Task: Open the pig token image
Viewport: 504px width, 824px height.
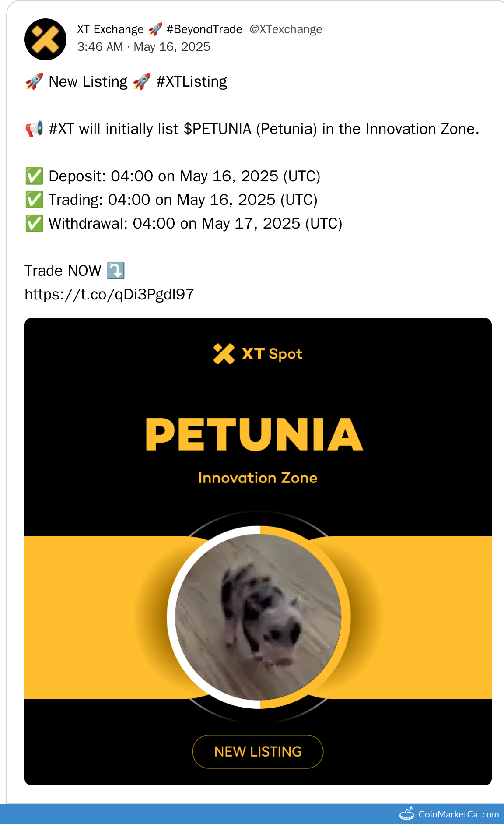Action: click(x=258, y=616)
